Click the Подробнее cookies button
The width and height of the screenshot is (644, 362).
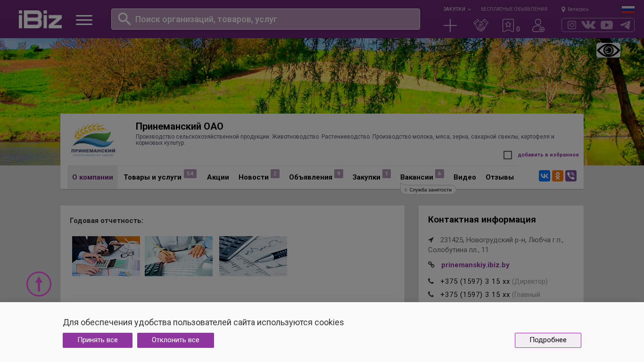pos(548,340)
